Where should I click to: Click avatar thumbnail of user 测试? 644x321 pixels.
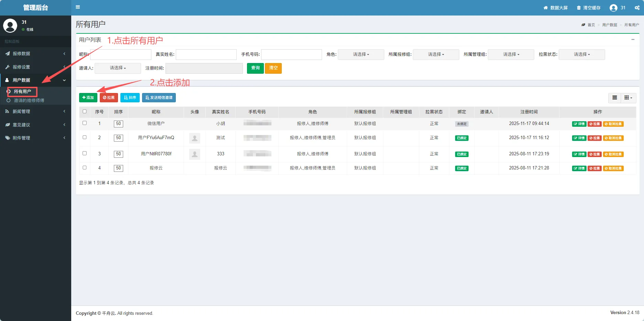195,138
